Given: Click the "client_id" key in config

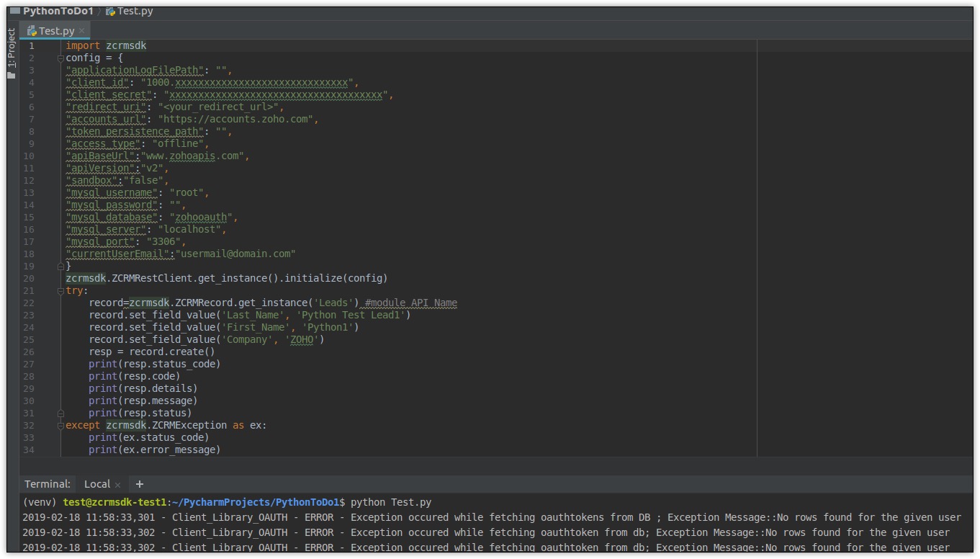Looking at the screenshot, I should (97, 82).
